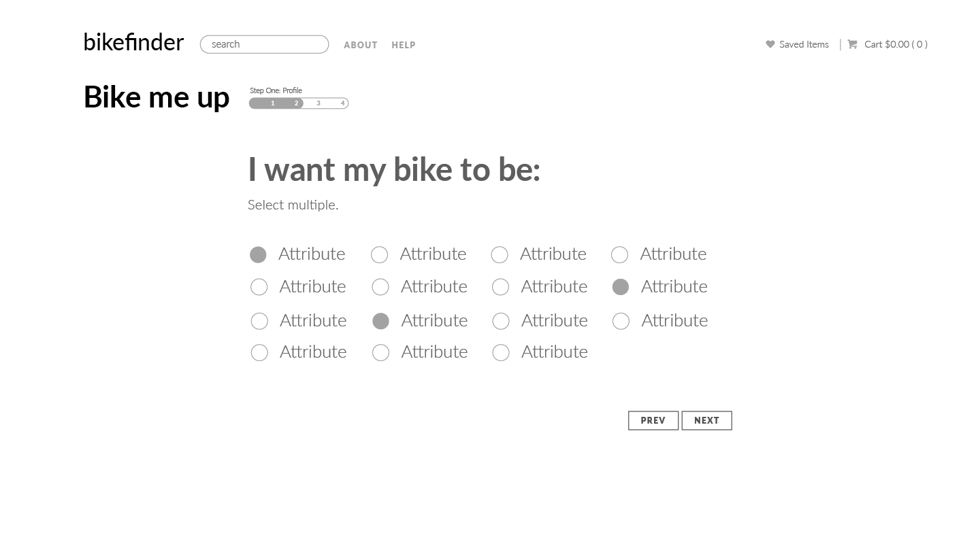The image size is (980, 544).
Task: Go to step 4 in progress bar
Action: click(x=342, y=103)
